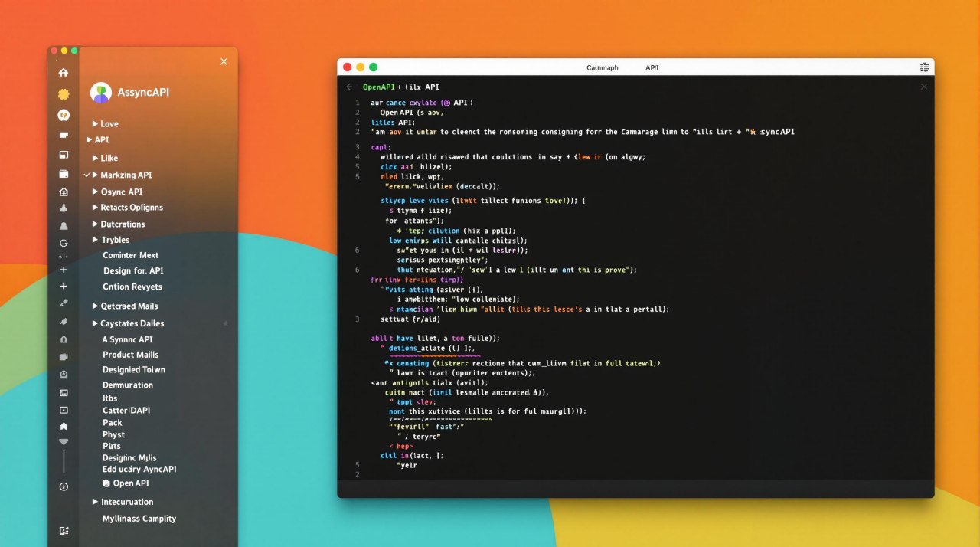Select the orange circular badge icon

tap(64, 115)
